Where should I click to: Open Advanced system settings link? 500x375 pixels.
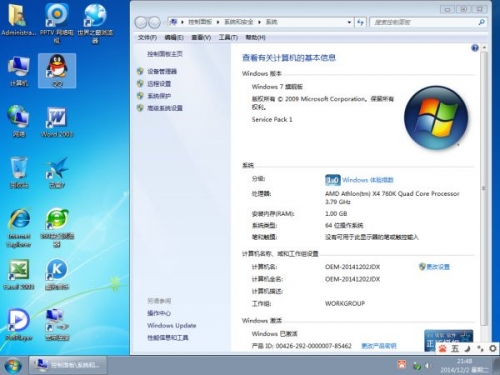(x=165, y=108)
